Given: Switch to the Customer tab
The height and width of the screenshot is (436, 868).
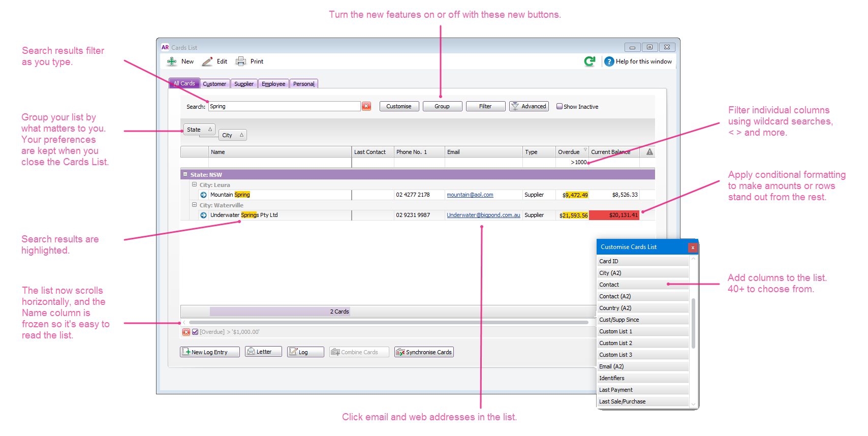Looking at the screenshot, I should point(214,84).
